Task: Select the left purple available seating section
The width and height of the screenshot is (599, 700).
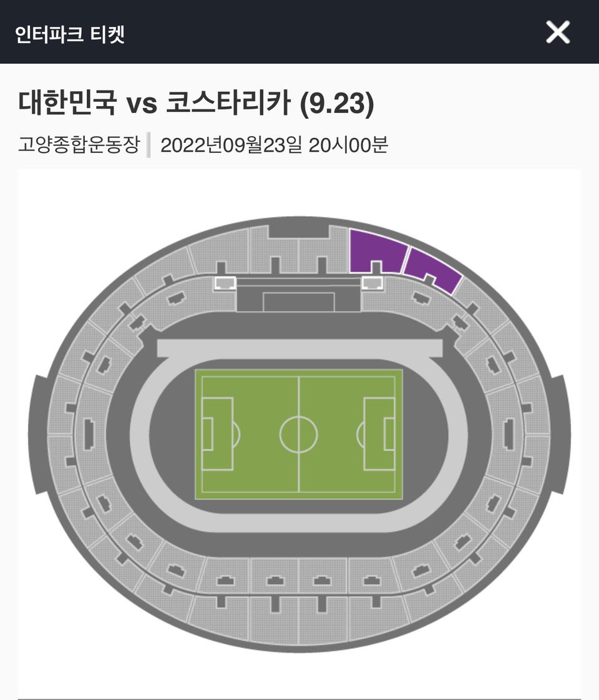Action: point(374,252)
